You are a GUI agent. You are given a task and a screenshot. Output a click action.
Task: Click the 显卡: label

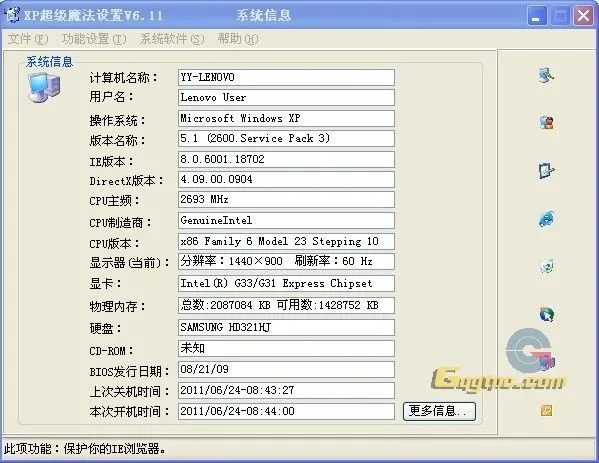pos(105,284)
